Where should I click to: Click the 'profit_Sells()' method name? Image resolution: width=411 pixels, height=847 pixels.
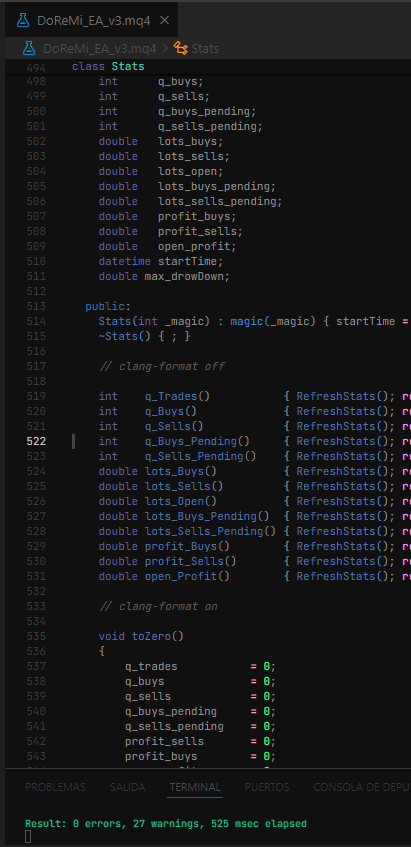[190, 561]
